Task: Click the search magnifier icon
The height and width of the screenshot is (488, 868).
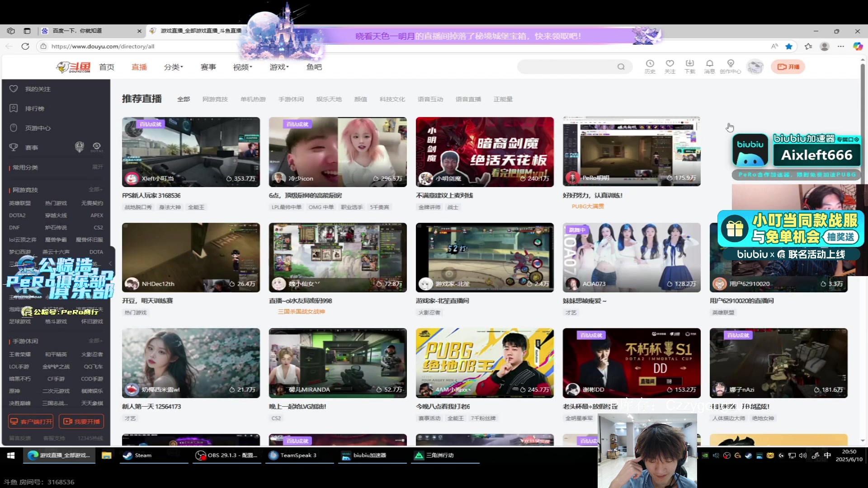Action: pyautogui.click(x=621, y=67)
